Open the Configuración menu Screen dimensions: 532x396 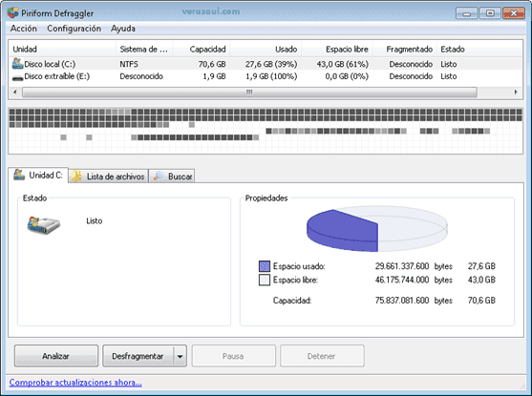pos(74,29)
